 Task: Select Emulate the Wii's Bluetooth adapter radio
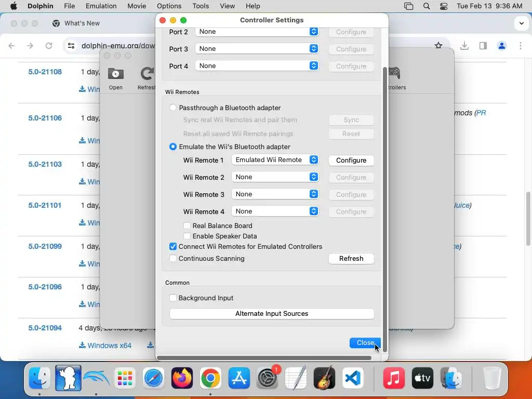point(173,147)
